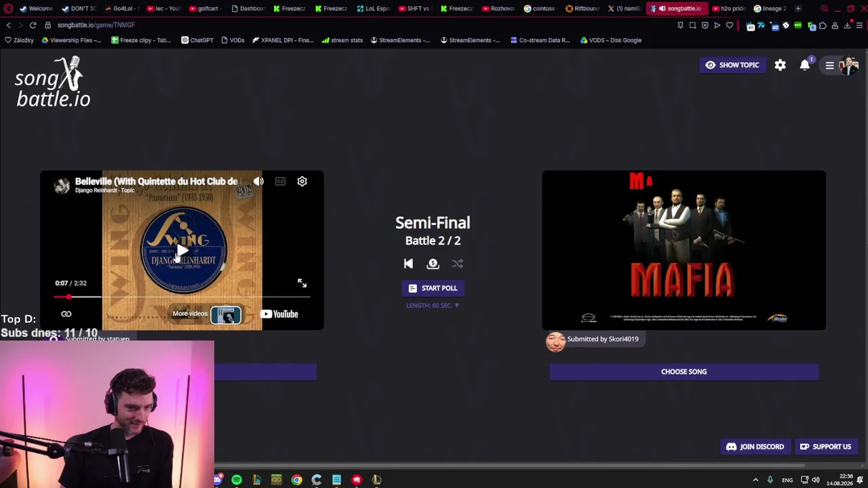
Task: Click the shuffle icon beside the coin icon
Action: (x=458, y=264)
